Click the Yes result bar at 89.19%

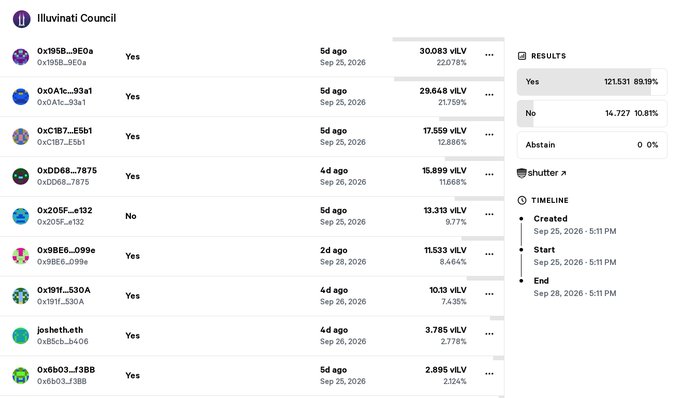click(592, 82)
